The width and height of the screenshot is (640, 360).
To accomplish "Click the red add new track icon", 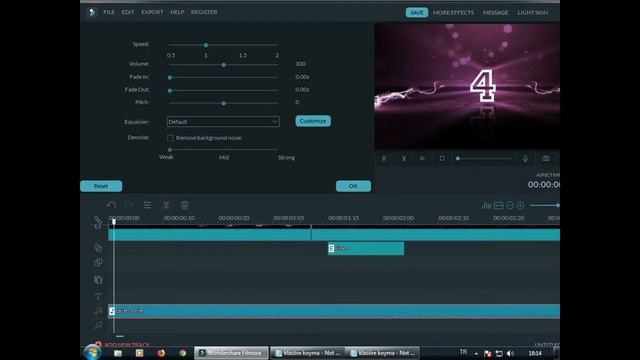I will (x=98, y=344).
